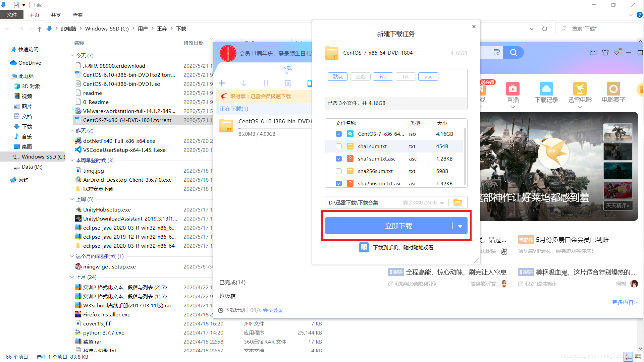
Task: Open the mail icon in Xunlei header
Action: (x=593, y=53)
